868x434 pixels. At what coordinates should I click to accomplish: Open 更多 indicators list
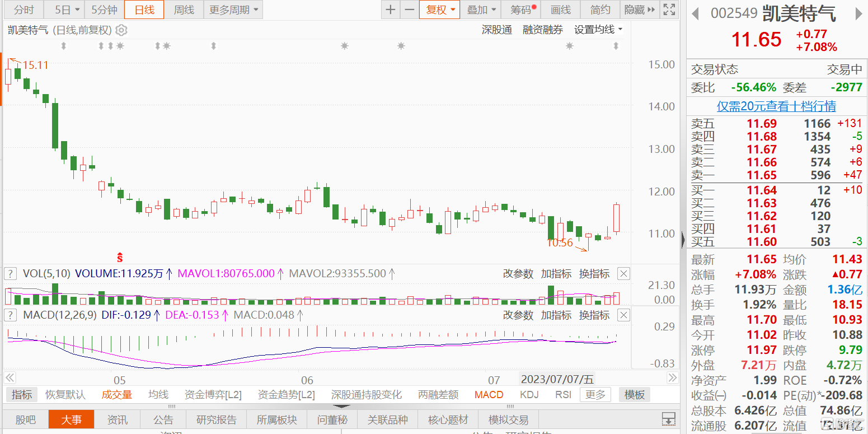pyautogui.click(x=595, y=395)
